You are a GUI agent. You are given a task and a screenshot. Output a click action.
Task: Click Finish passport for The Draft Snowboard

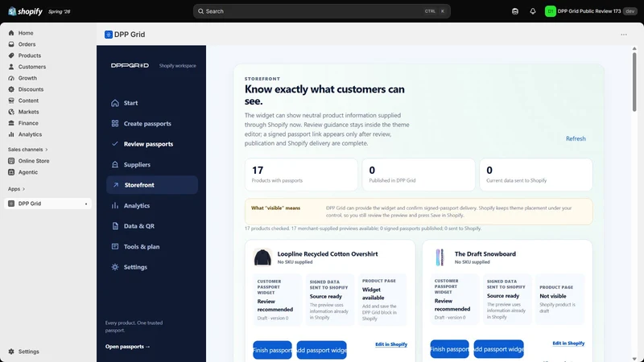(450, 349)
